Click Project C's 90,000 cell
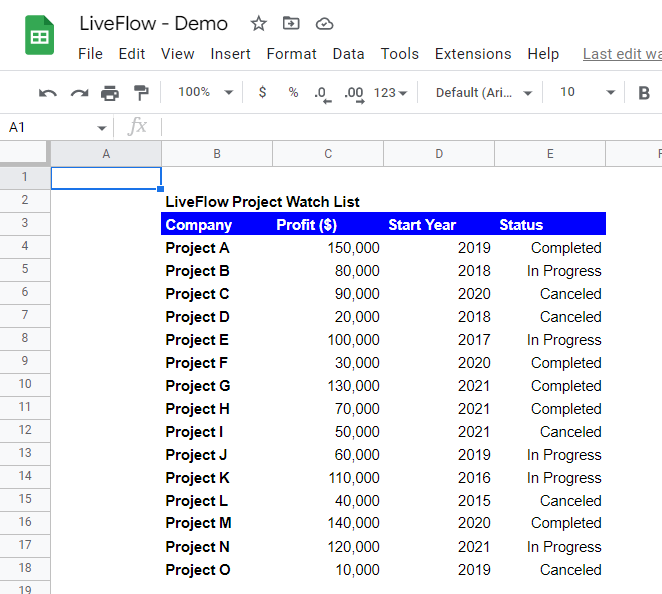Viewport: 662px width, 594px height. point(328,294)
